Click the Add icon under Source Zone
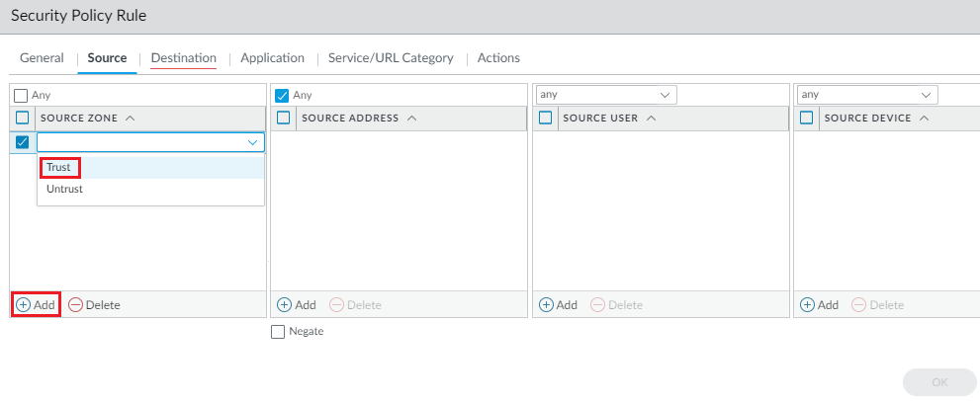980x401 pixels. 24,304
